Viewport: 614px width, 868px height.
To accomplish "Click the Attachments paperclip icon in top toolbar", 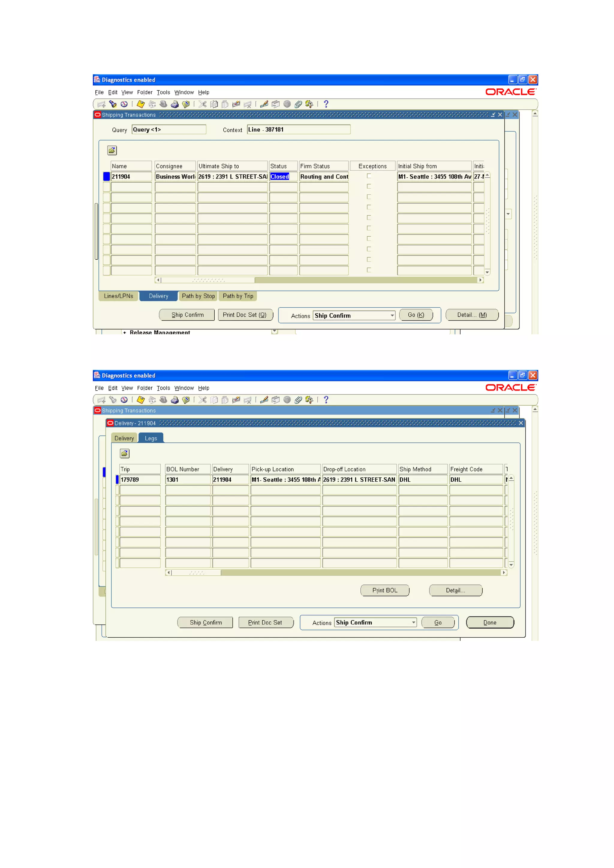I will tap(298, 104).
